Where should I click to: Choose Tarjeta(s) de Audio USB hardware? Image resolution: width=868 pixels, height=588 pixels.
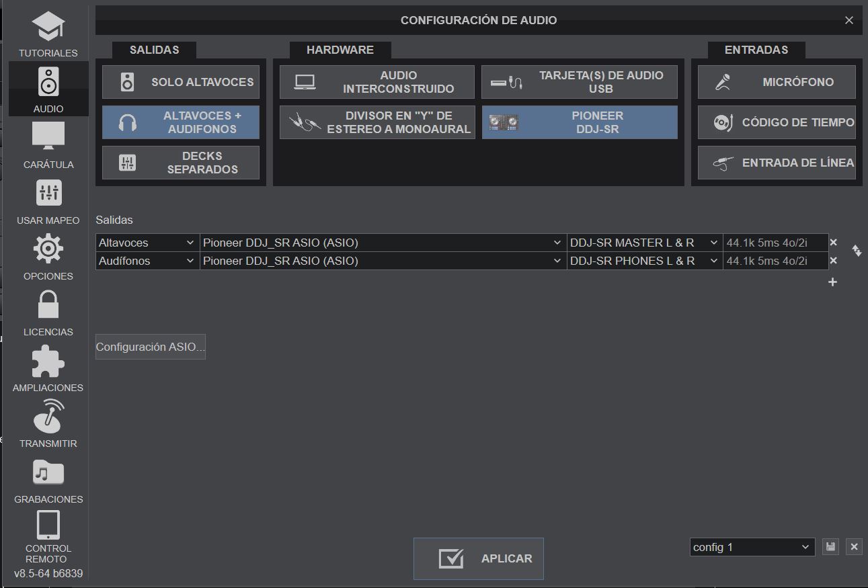tap(580, 82)
